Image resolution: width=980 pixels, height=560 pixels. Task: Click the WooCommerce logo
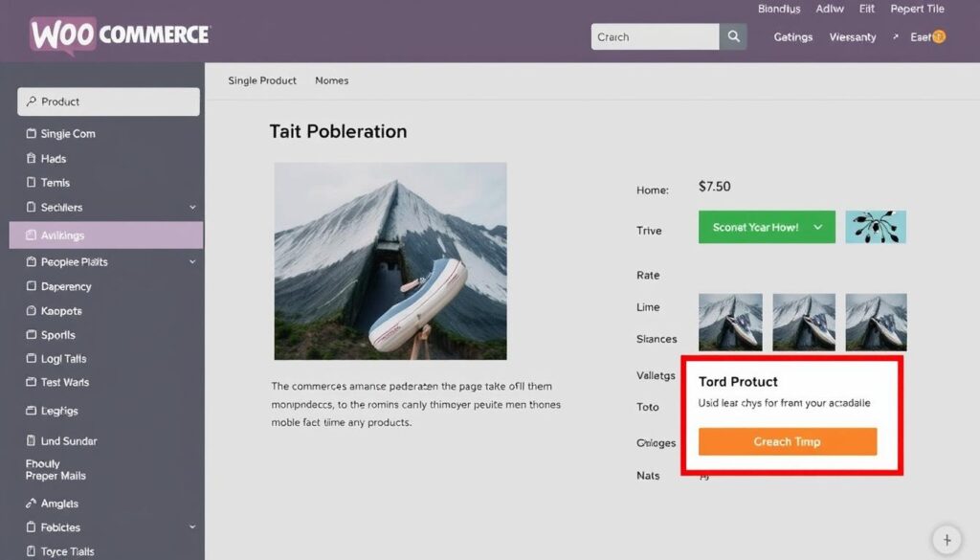click(x=120, y=34)
